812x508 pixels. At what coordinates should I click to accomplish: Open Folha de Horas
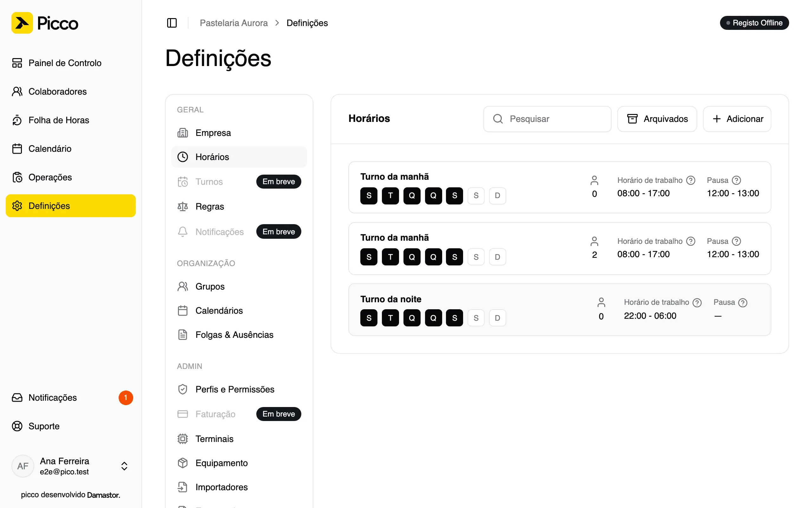point(71,120)
